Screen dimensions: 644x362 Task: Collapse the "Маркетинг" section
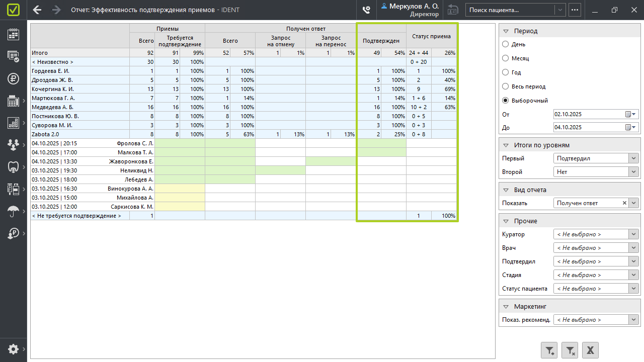(506, 307)
